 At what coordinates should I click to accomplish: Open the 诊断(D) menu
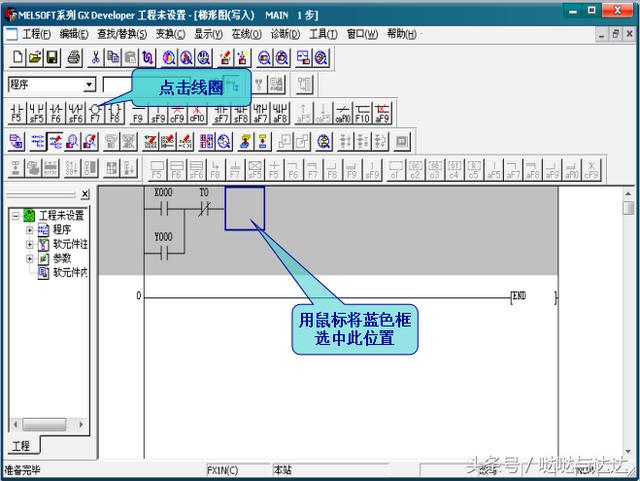(x=285, y=34)
